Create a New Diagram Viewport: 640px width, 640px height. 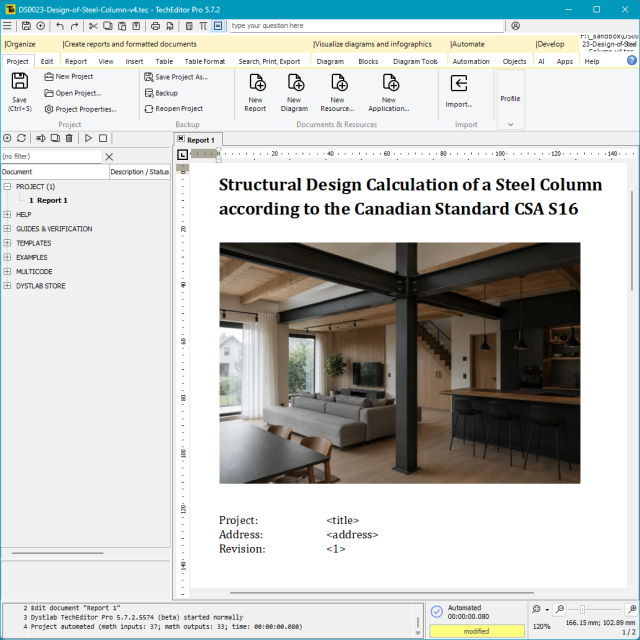(294, 93)
